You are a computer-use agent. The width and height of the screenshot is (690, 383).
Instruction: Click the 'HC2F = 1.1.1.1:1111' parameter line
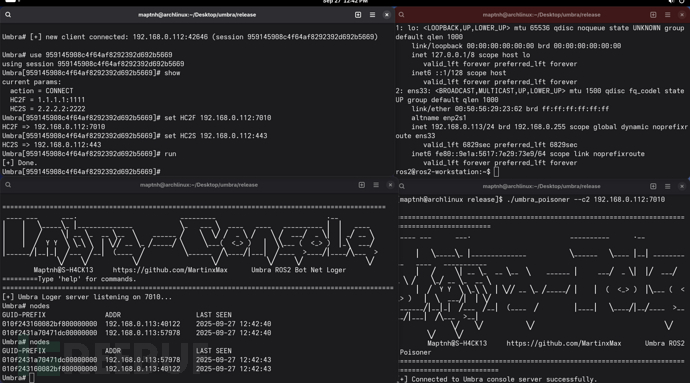point(47,100)
